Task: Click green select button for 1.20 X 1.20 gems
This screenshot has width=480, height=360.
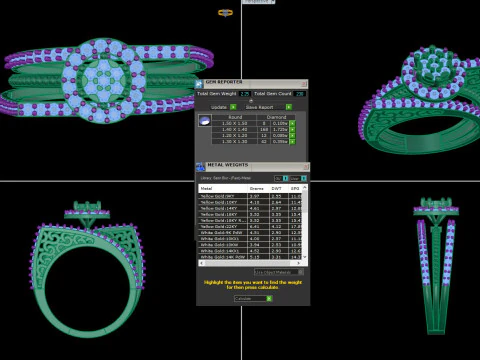Action: coord(292,136)
